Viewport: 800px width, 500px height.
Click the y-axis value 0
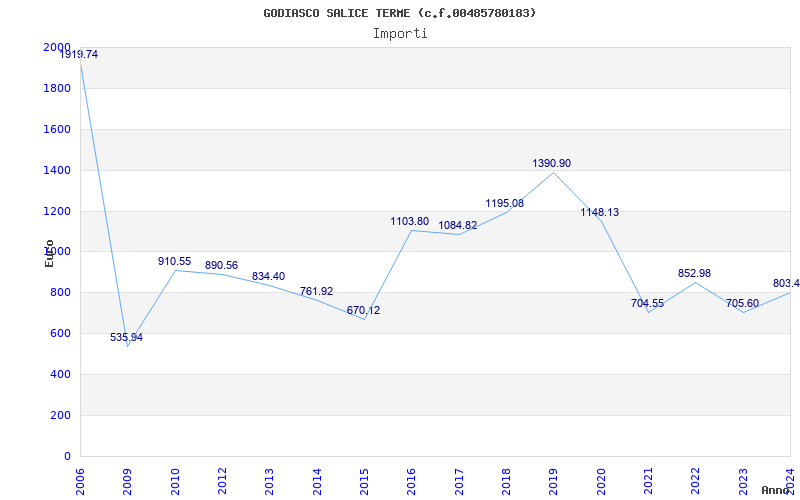[x=67, y=456]
